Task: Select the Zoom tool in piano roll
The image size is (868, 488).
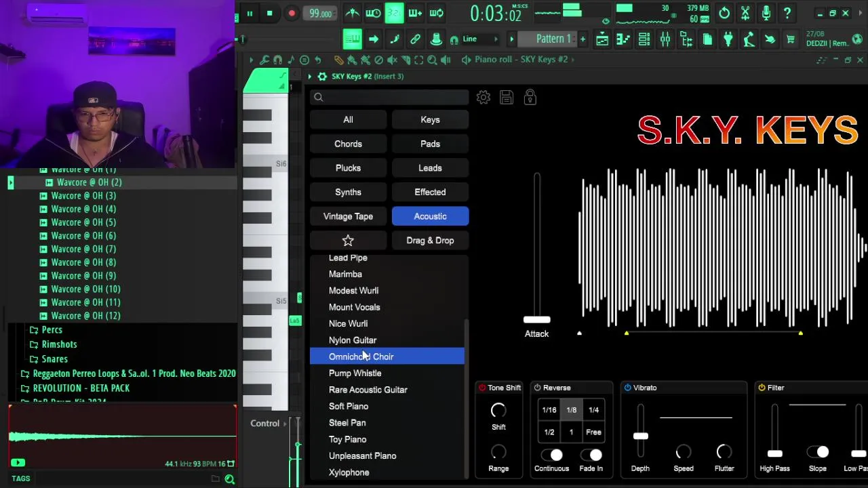Action: pos(432,60)
